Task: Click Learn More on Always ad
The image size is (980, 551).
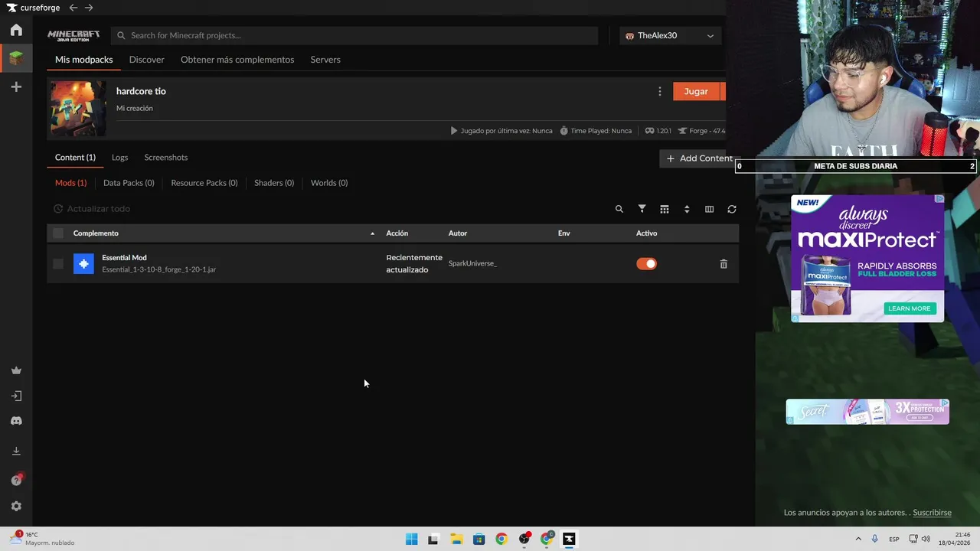Action: 909,308
